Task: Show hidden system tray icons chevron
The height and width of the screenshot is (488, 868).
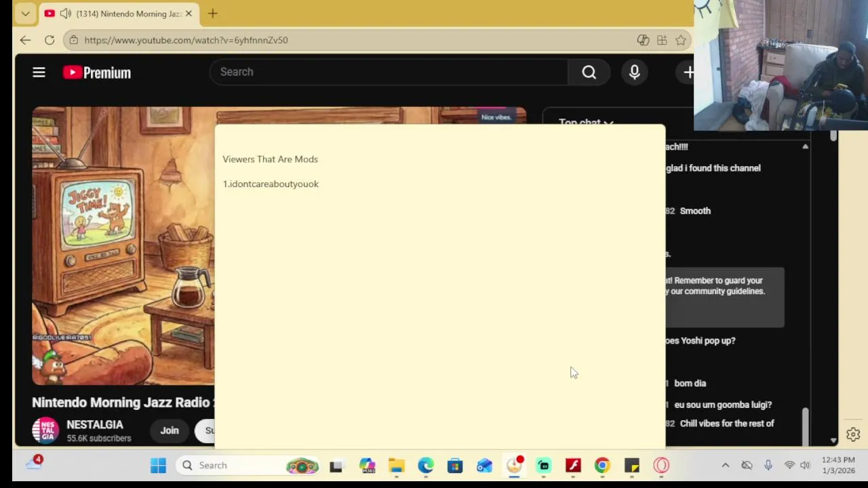Action: [x=725, y=465]
